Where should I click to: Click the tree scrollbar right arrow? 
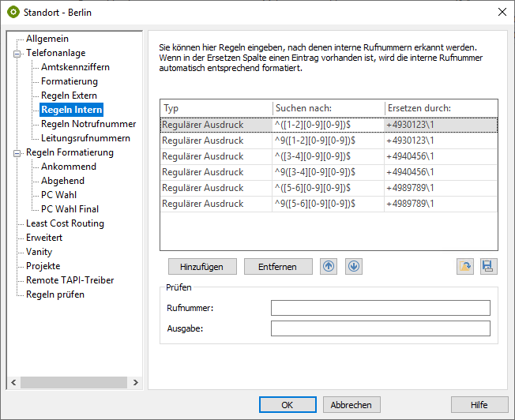[136, 382]
